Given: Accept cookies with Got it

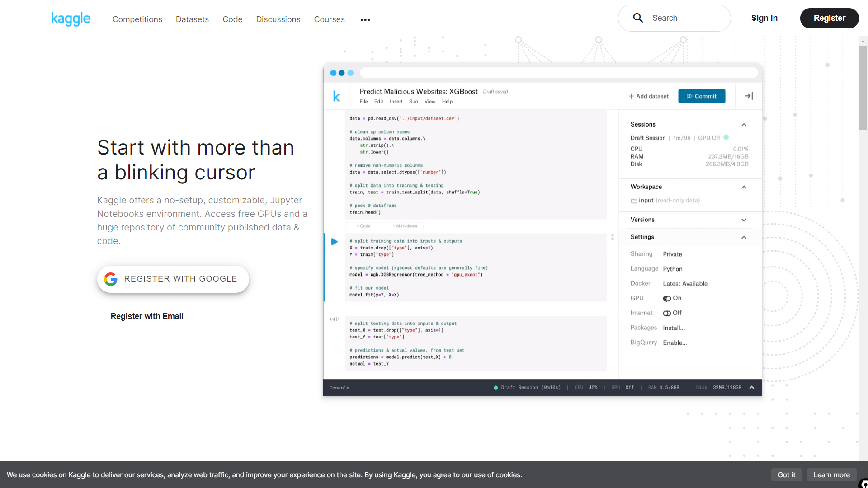Looking at the screenshot, I should [787, 475].
